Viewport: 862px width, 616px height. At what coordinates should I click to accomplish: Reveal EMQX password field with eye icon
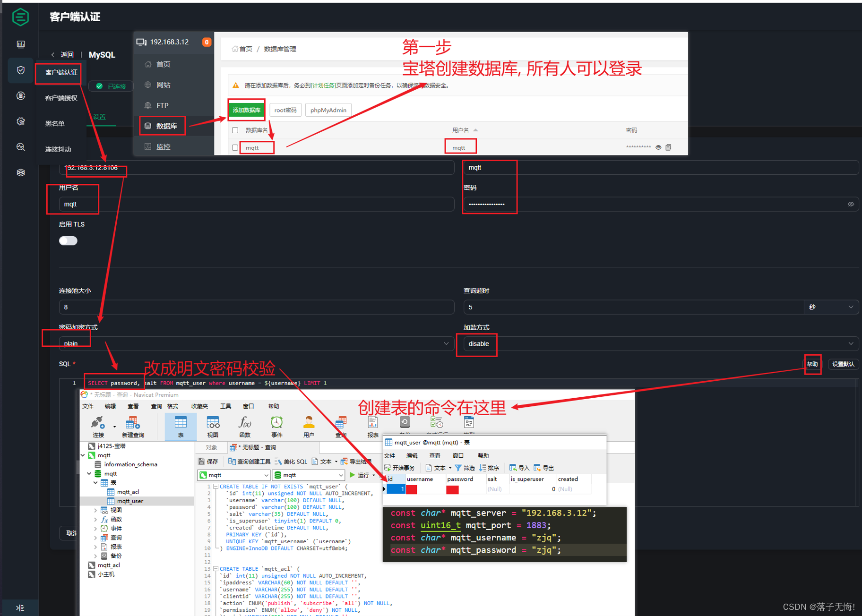pos(851,204)
